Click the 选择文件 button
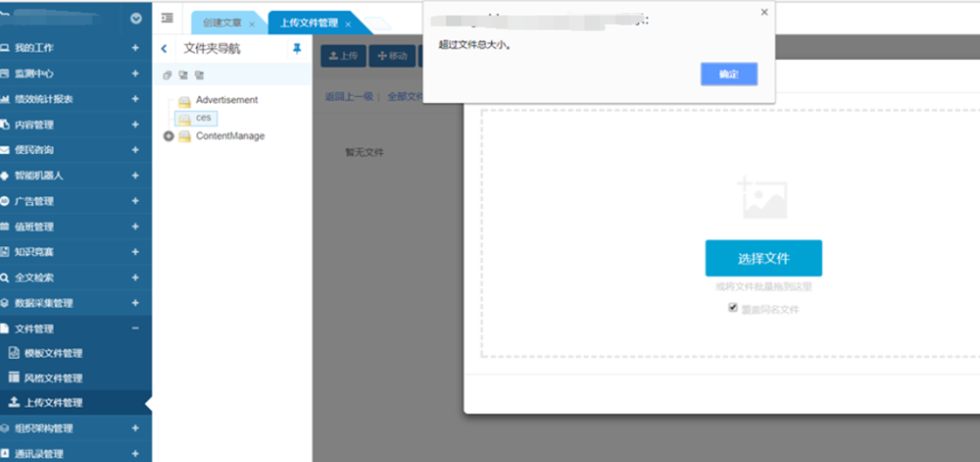The image size is (980, 462). click(x=763, y=258)
